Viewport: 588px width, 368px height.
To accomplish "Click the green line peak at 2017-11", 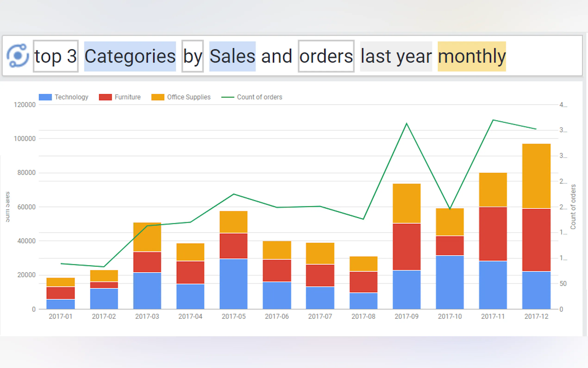I will (x=493, y=120).
